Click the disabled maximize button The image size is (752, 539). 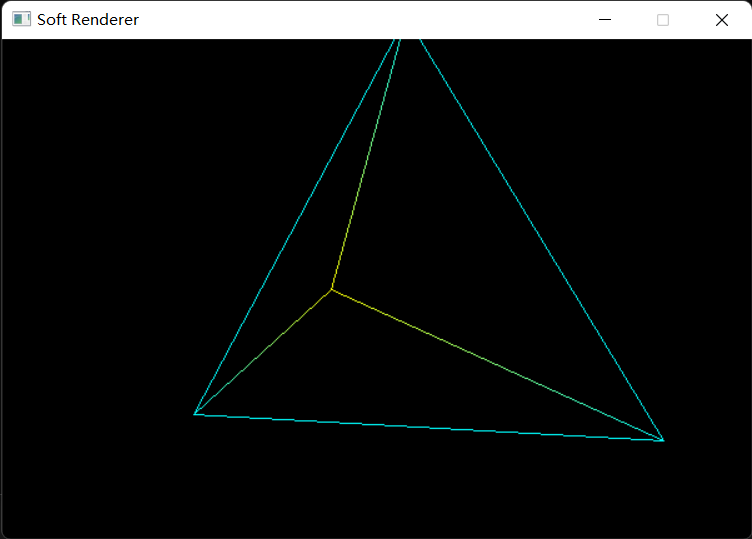click(663, 20)
